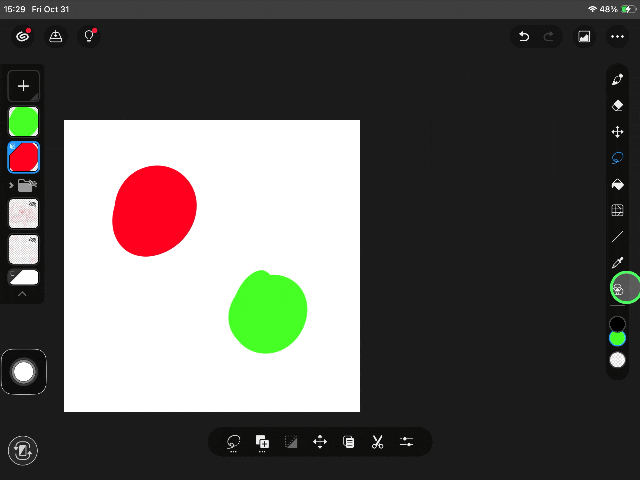Pick the black color swatch

coord(617,324)
